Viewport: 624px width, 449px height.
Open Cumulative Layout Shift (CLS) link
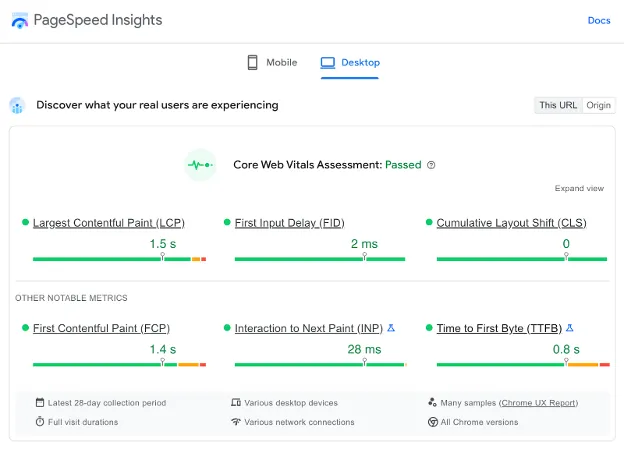coord(511,223)
